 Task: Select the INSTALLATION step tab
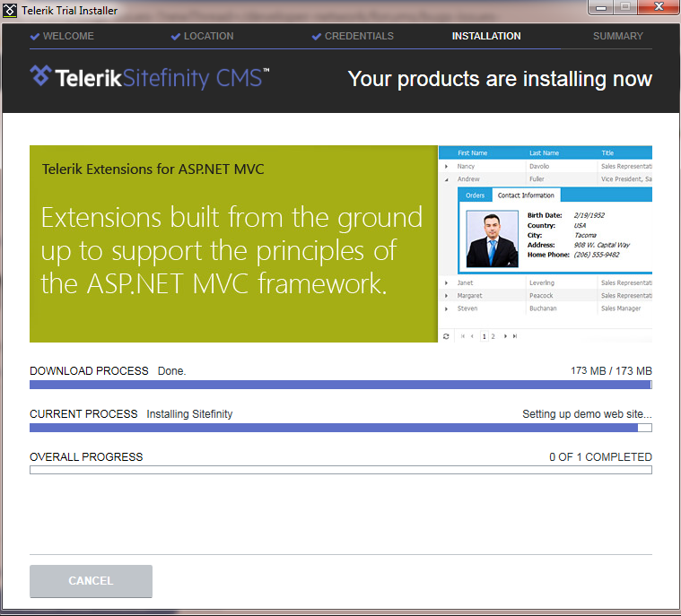(x=486, y=36)
